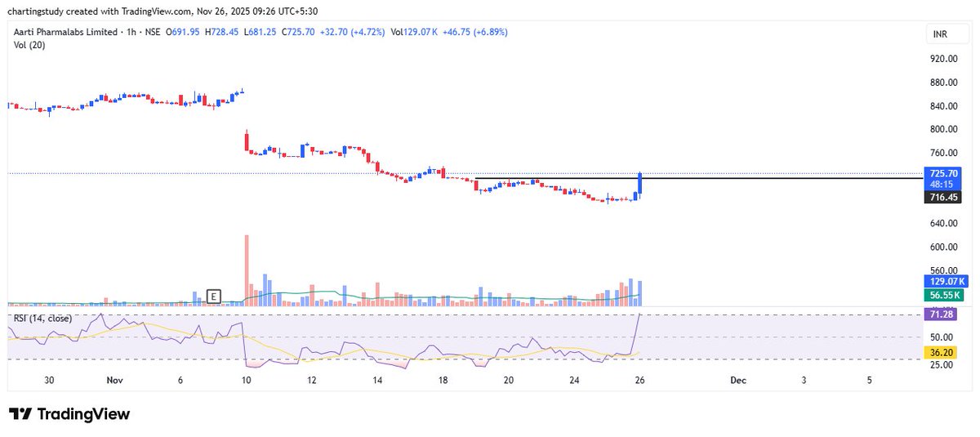Screen dimensions: 980x437
Task: Click the 26 date axis label
Action: click(x=640, y=381)
